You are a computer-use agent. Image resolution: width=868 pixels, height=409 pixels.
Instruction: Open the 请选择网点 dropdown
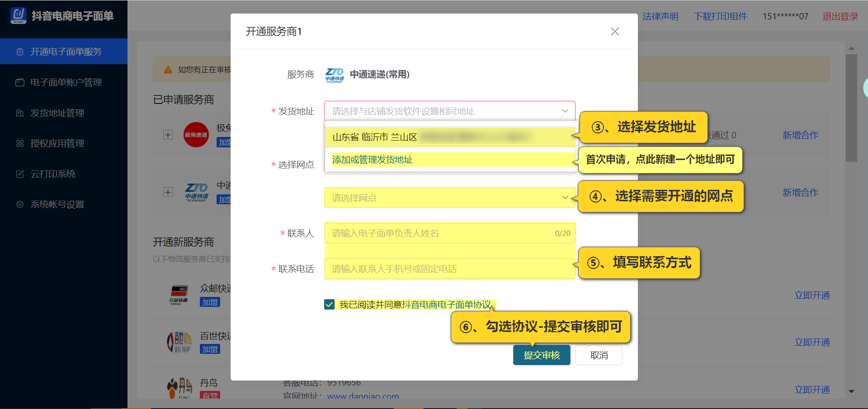449,197
